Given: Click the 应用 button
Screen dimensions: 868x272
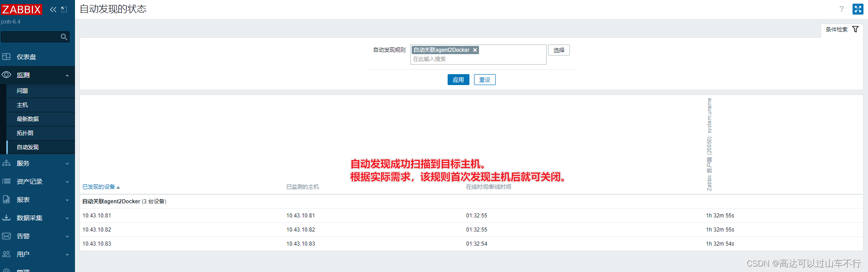Looking at the screenshot, I should (458, 80).
